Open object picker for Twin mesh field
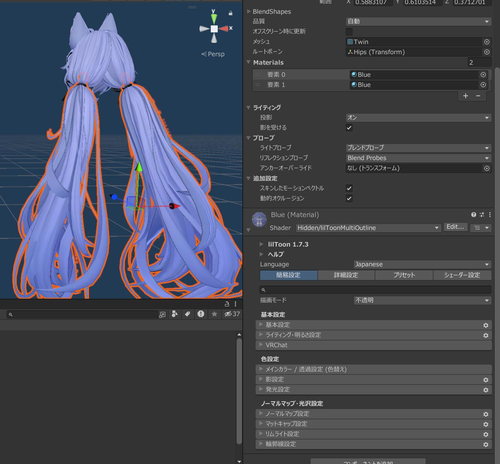Screen dimensions: 500x464 point(487,42)
